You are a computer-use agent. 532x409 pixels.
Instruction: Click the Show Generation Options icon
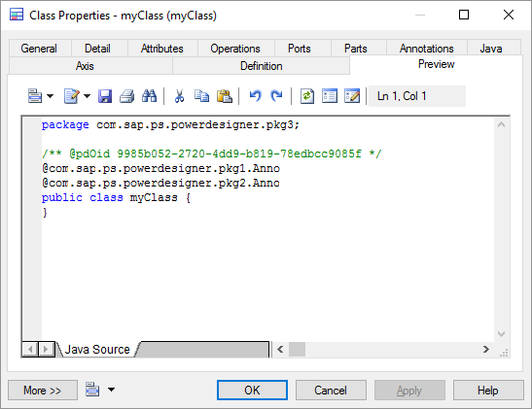352,96
